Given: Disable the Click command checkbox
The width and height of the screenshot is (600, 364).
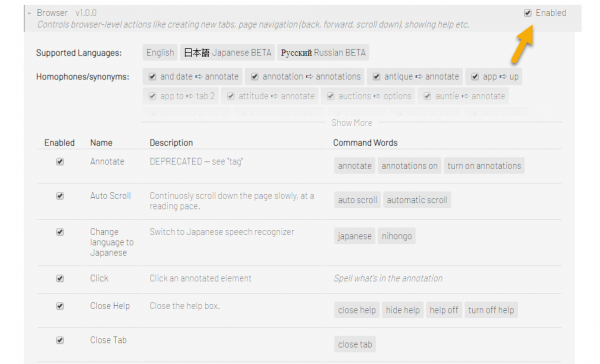Looking at the screenshot, I should pos(60,278).
